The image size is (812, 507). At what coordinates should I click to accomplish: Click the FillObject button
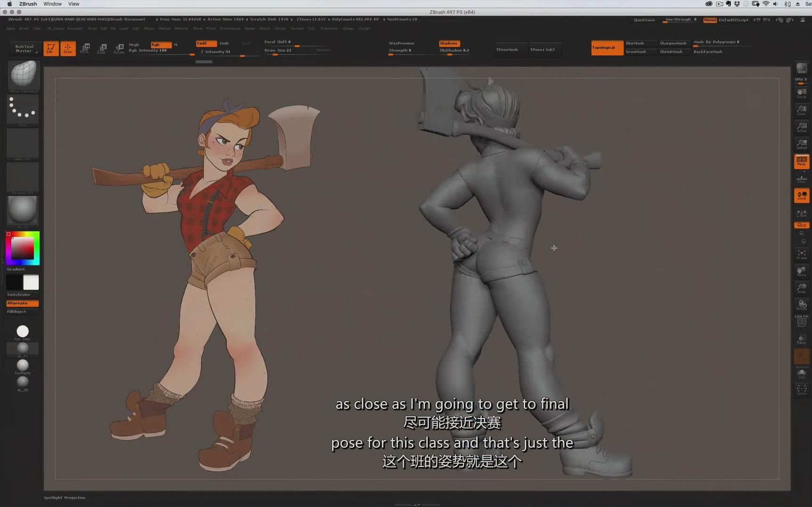(x=22, y=312)
